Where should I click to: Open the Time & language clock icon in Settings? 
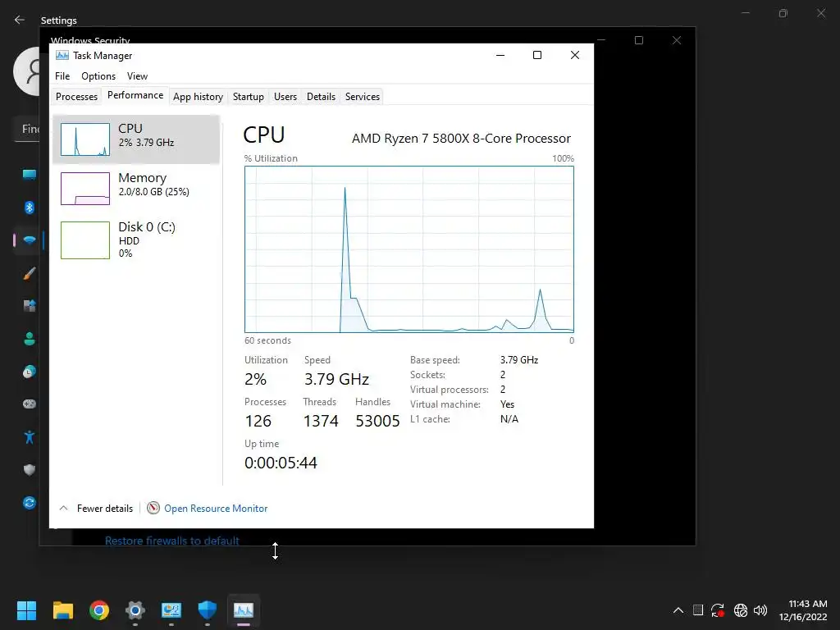(30, 372)
